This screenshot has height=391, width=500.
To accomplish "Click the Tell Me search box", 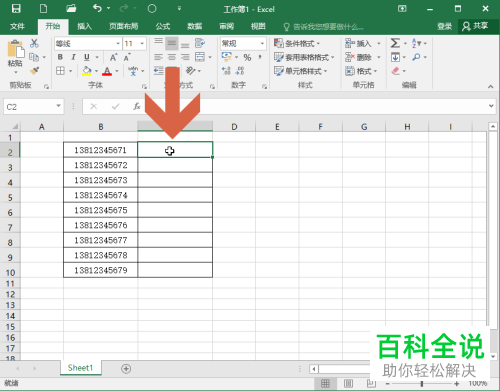I will [324, 27].
